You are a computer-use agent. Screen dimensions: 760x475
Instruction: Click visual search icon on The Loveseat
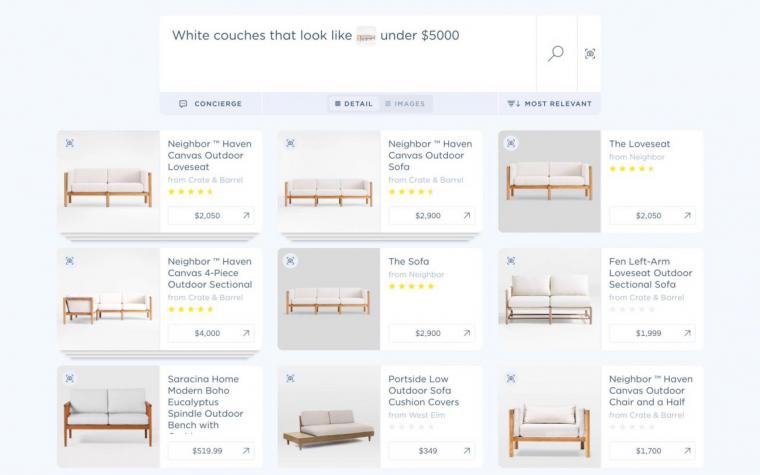coord(511,143)
